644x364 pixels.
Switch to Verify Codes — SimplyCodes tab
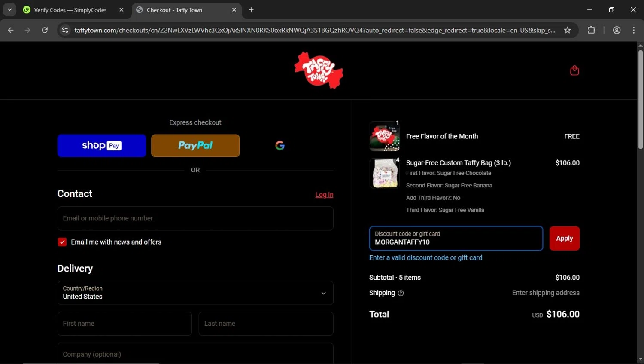(x=70, y=10)
